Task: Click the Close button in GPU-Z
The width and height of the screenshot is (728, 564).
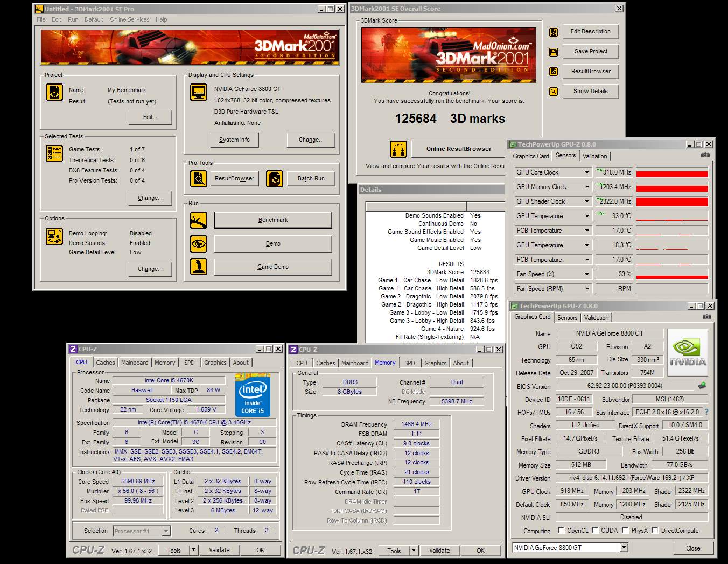Action: coord(693,548)
